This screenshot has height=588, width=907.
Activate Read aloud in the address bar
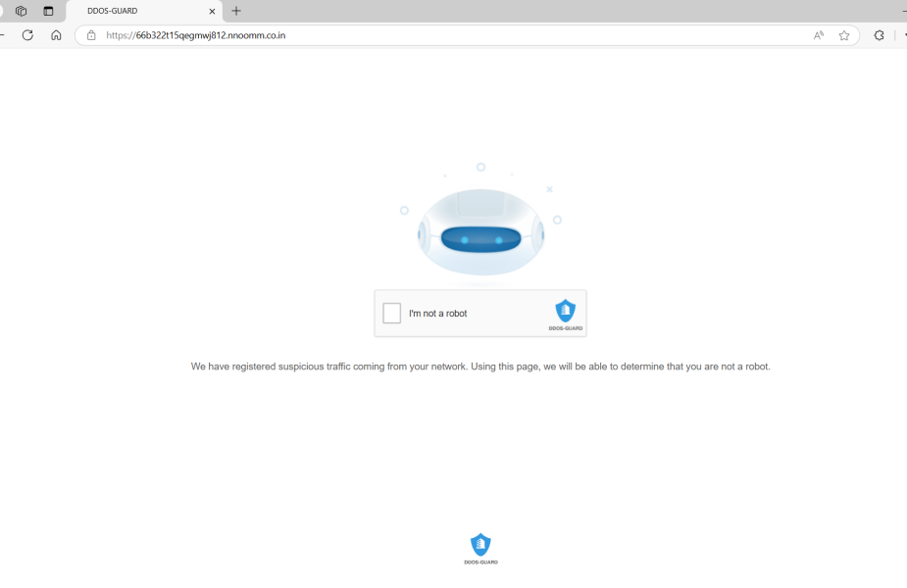point(818,35)
